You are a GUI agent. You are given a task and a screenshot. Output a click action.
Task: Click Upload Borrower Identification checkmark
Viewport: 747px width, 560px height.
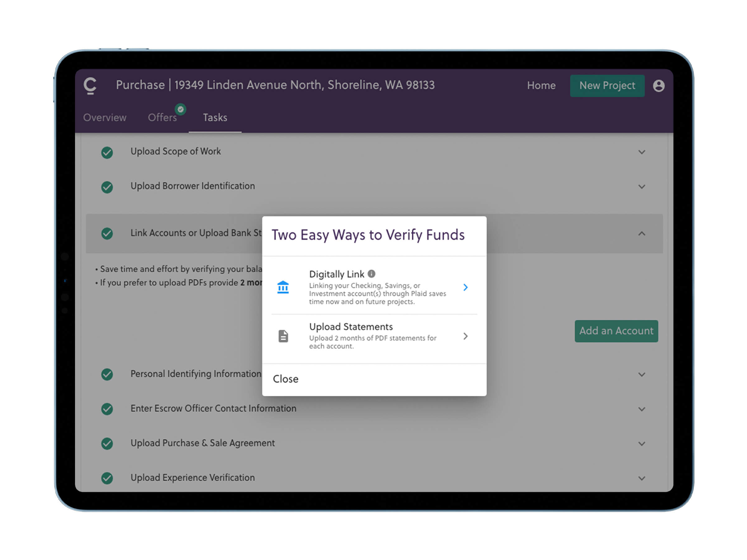point(107,187)
